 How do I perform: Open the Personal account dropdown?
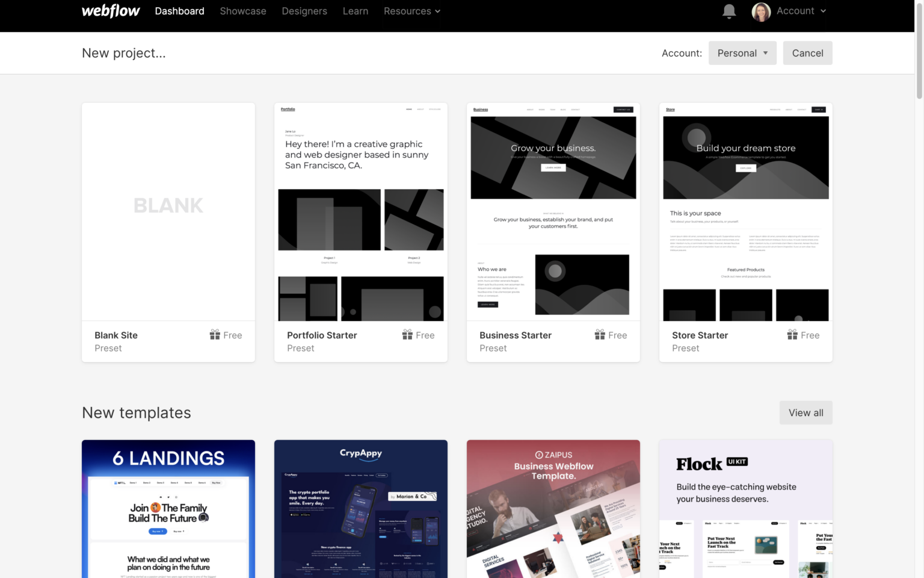742,53
